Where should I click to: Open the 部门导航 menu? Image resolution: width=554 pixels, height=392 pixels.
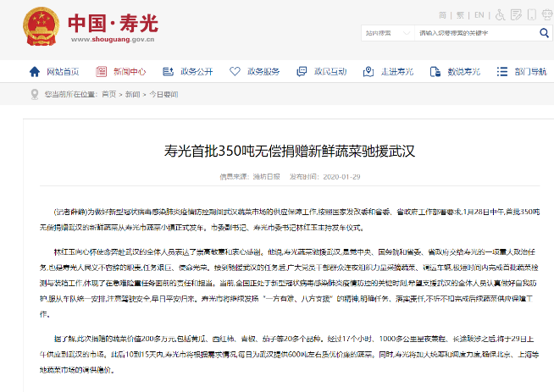[x=521, y=71]
